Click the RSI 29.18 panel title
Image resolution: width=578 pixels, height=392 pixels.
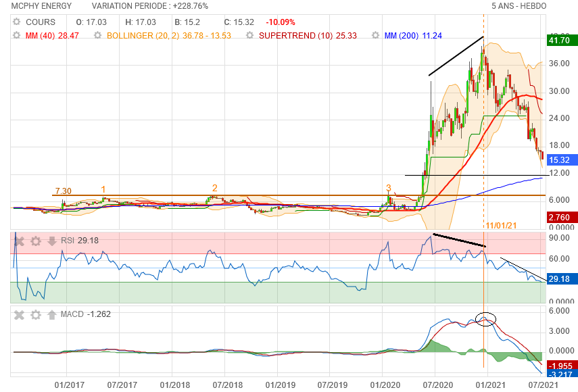coord(80,241)
